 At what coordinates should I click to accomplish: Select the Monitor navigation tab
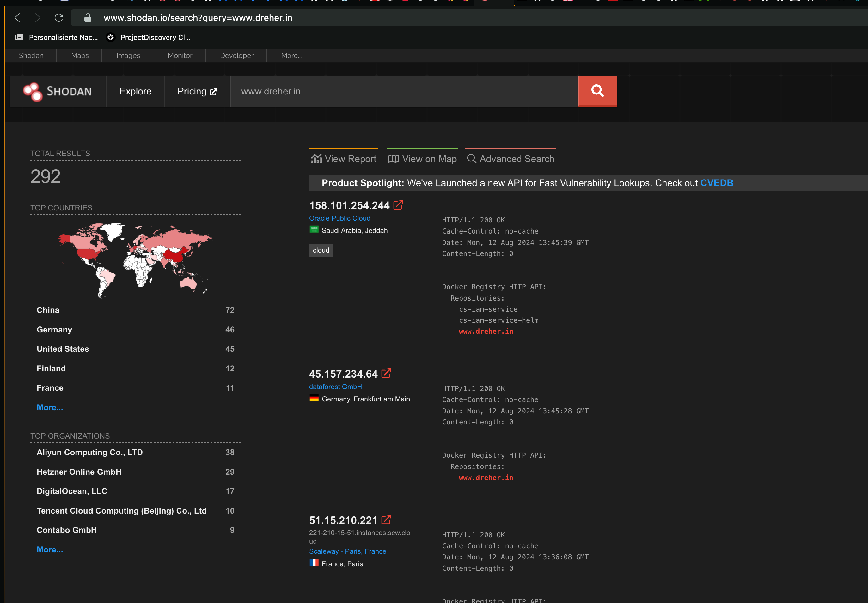click(180, 56)
